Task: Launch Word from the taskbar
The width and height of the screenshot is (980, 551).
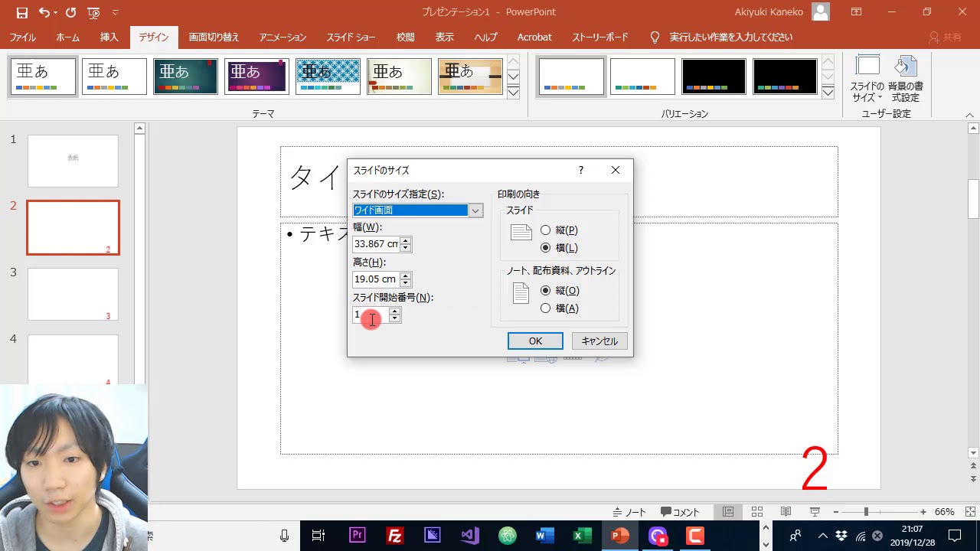Action: click(x=545, y=535)
